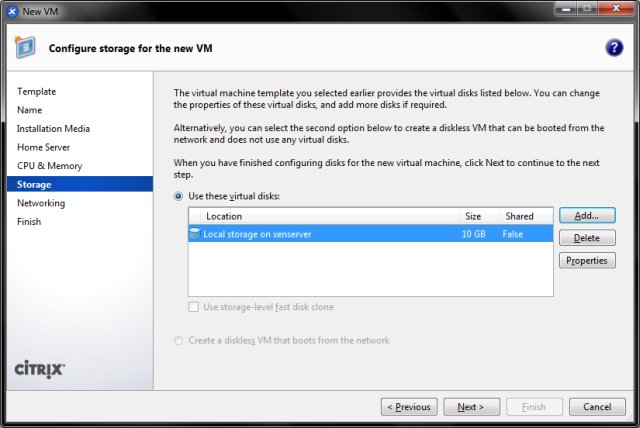Select the 'Local storage on xenserver' row
640x428 pixels.
(x=371, y=234)
